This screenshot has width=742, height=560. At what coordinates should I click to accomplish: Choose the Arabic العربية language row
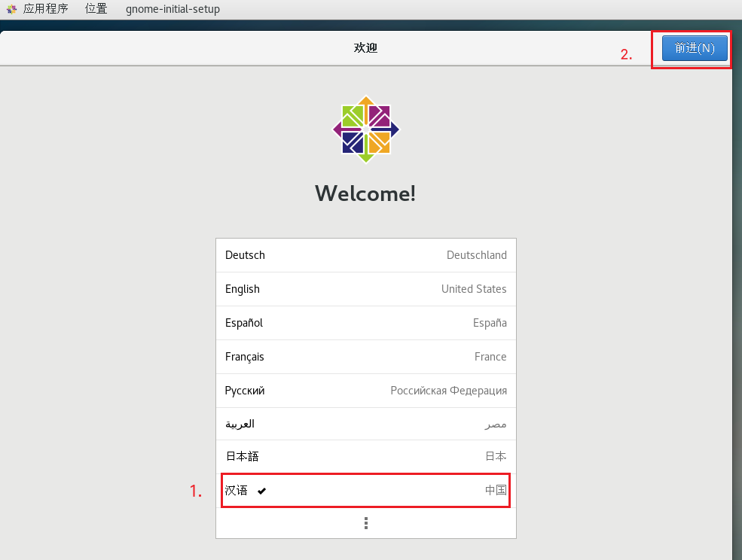366,424
